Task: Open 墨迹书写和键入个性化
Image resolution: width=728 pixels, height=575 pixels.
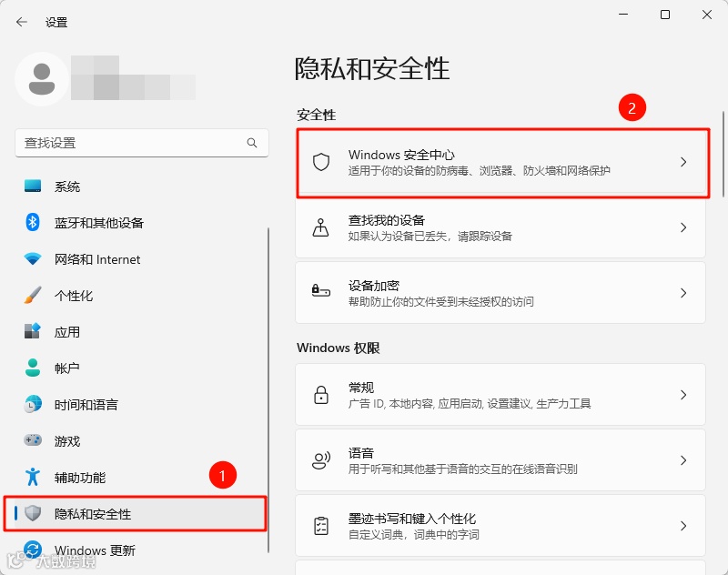Action: coord(500,525)
